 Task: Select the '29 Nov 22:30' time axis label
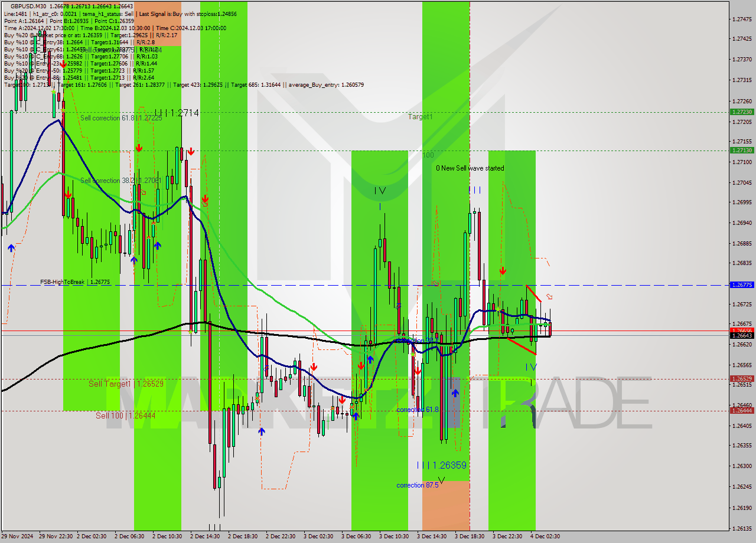point(56,537)
